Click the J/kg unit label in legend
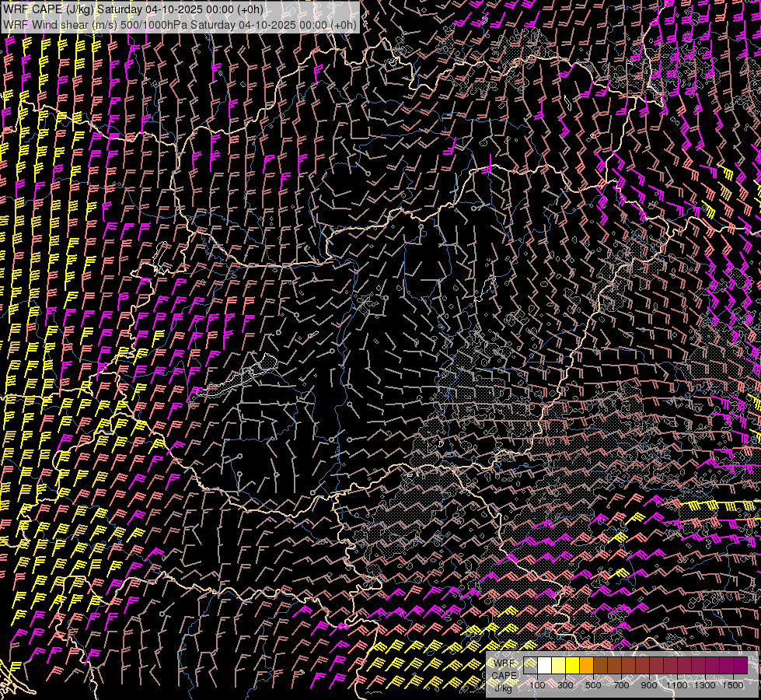 pos(503,688)
